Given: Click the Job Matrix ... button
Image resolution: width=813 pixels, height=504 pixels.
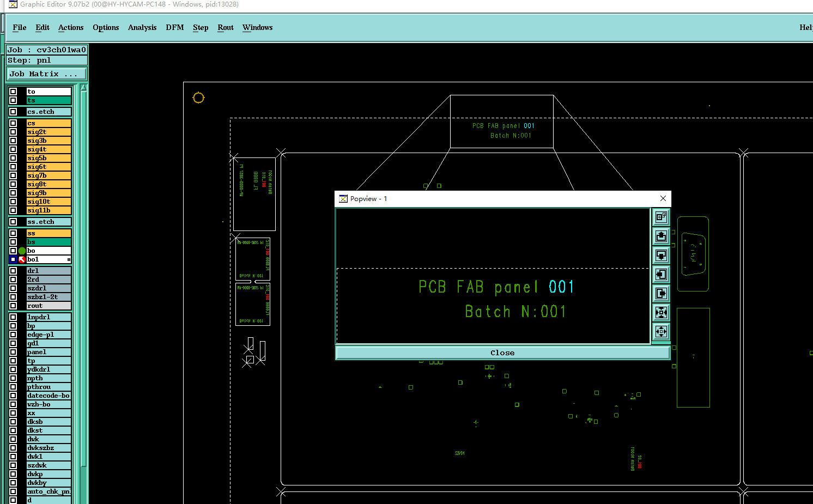Looking at the screenshot, I should point(47,74).
